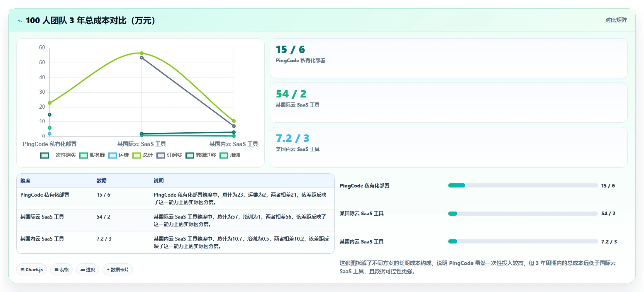Click the 数据 column header

(102, 181)
